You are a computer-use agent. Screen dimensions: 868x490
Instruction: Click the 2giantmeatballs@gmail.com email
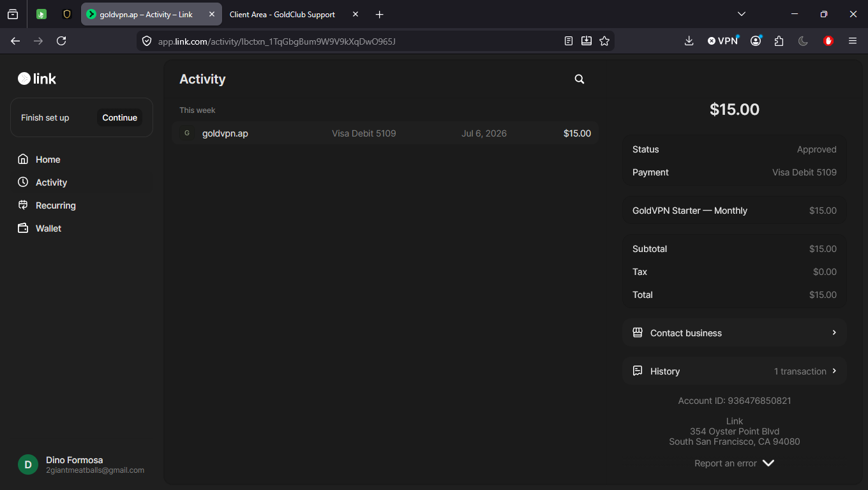point(95,470)
